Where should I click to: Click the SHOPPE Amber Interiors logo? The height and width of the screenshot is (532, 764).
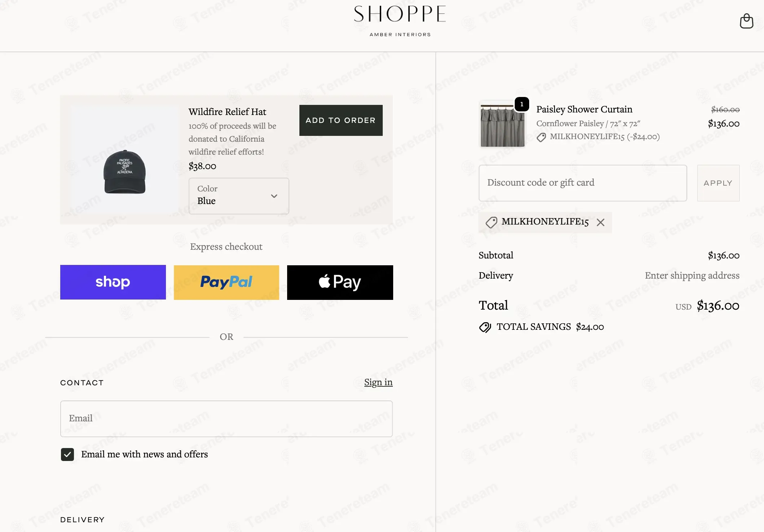400,21
